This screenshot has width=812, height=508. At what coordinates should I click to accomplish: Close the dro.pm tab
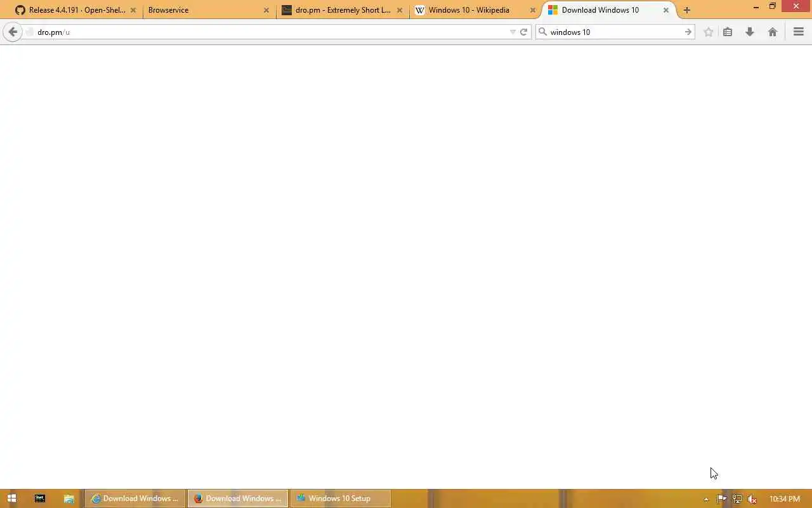pos(400,10)
